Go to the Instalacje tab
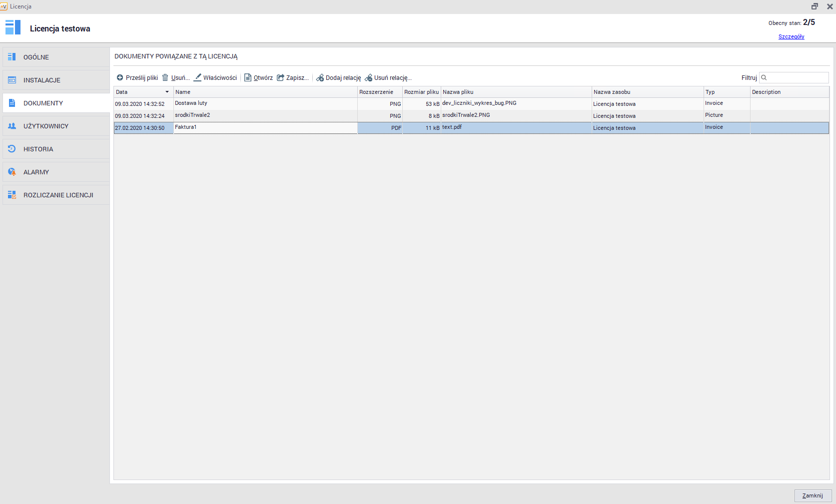 41,80
